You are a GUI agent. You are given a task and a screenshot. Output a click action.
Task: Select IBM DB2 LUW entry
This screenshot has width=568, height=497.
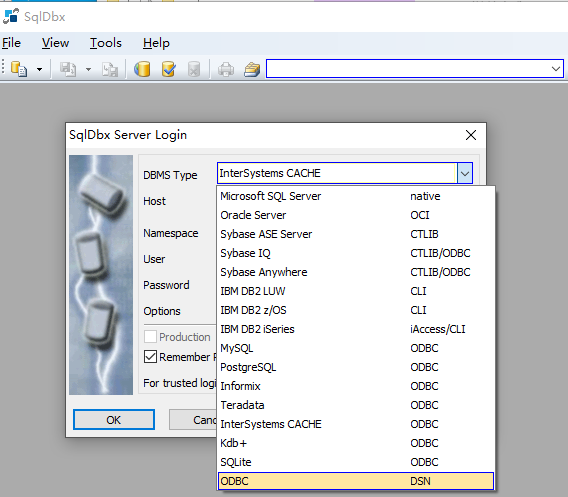tap(356, 291)
